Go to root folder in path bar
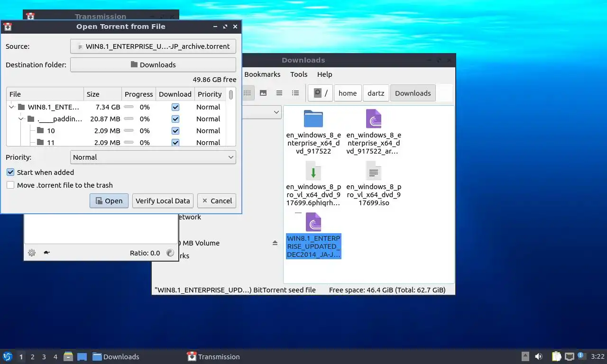This screenshot has height=364, width=607. click(321, 93)
